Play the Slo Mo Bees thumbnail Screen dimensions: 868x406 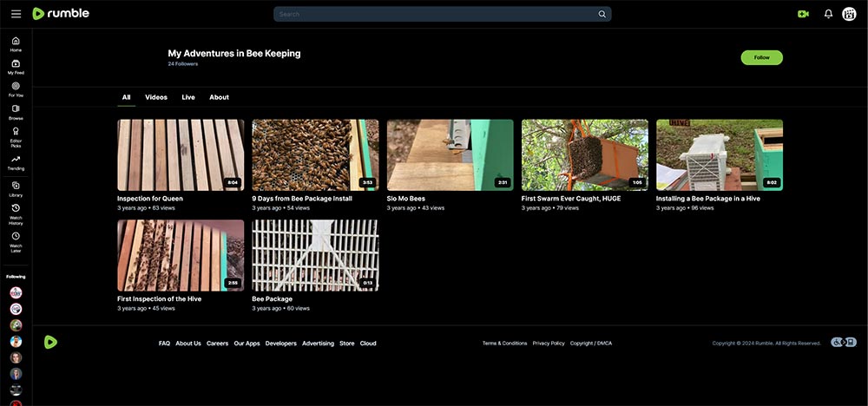[x=450, y=155]
